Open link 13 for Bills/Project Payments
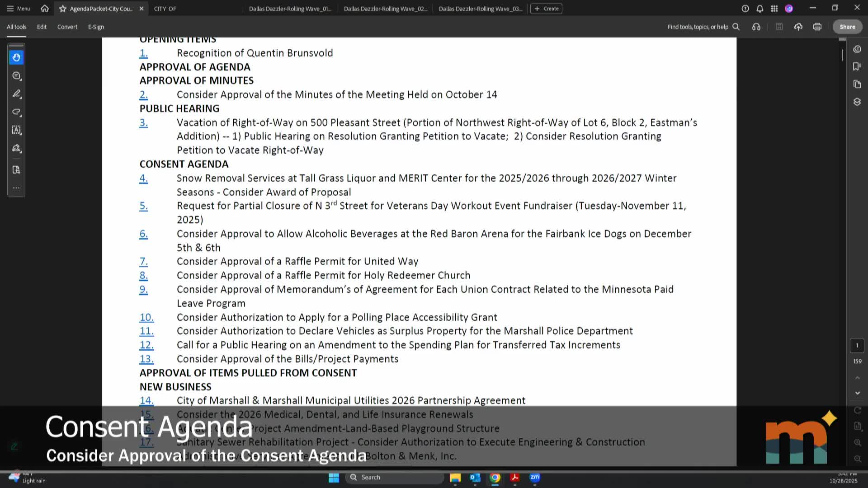The height and width of the screenshot is (488, 868). (x=146, y=358)
